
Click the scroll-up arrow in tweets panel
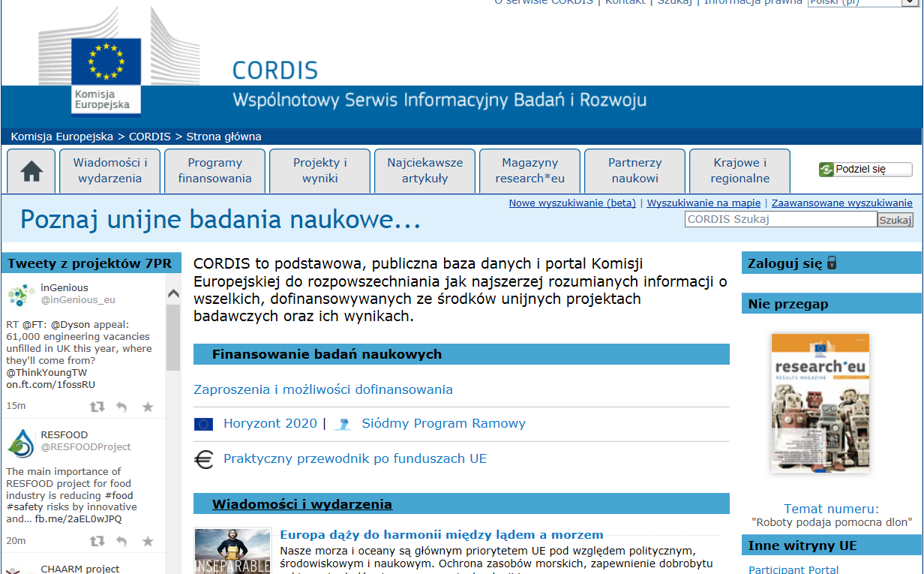(173, 293)
